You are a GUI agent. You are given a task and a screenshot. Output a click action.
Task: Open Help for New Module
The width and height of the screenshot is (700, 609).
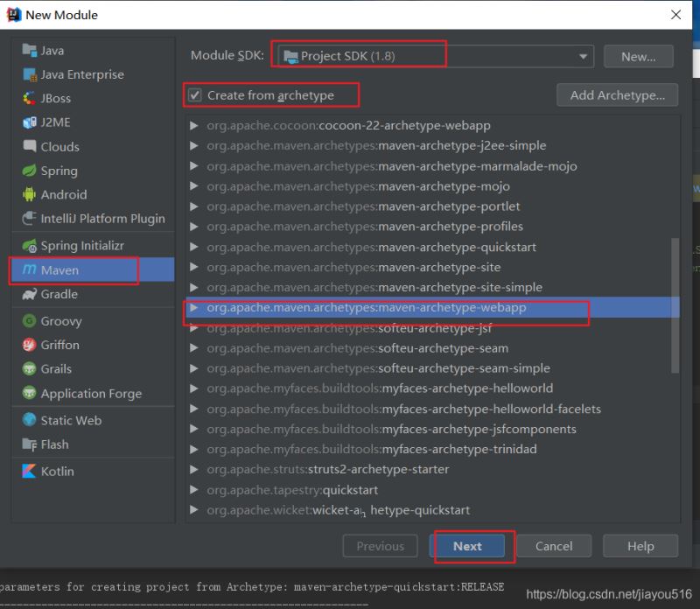tap(640, 546)
